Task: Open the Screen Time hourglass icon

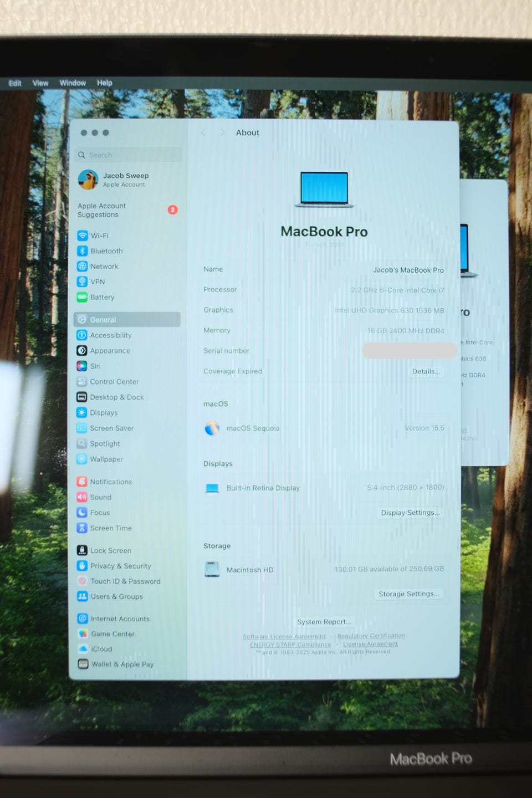Action: click(x=81, y=528)
